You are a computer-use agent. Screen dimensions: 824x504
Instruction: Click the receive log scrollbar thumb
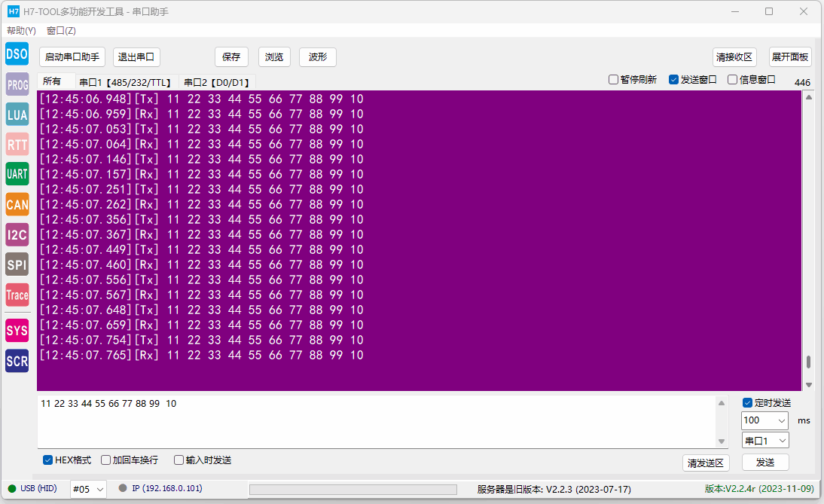click(808, 362)
